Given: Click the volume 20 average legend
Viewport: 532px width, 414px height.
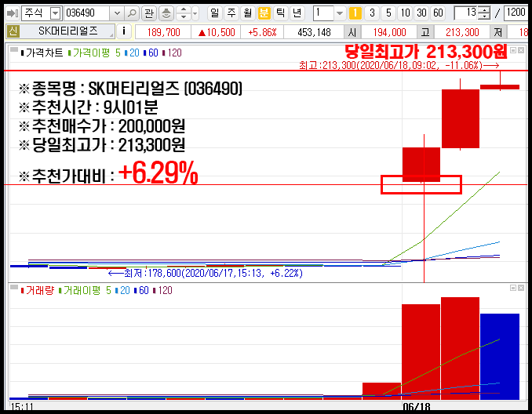Looking at the screenshot, I should coord(122,290).
